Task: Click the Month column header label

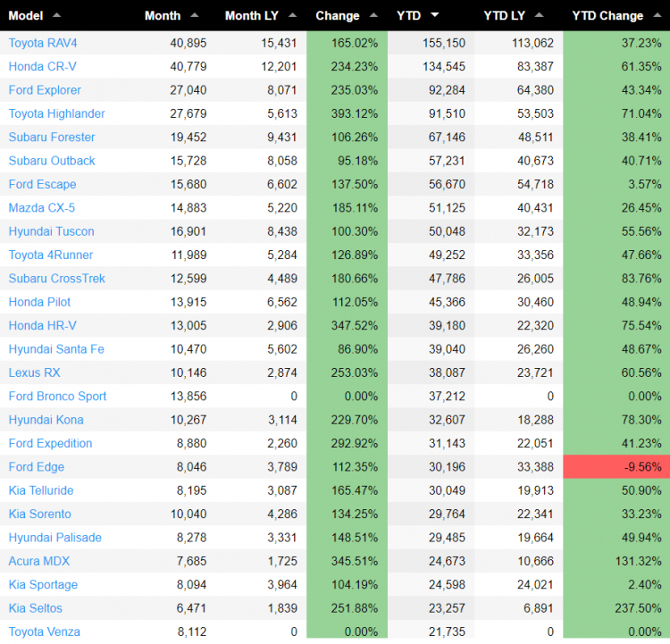Action: point(163,16)
